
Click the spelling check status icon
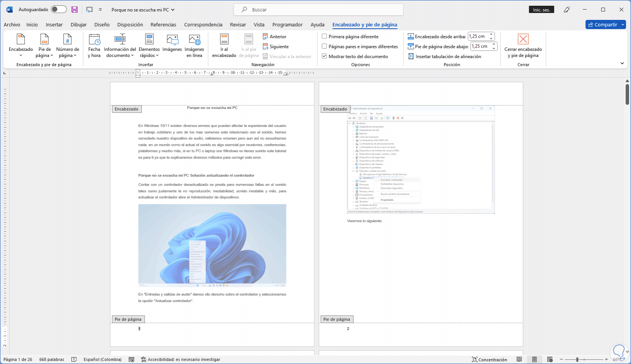[x=74, y=359]
